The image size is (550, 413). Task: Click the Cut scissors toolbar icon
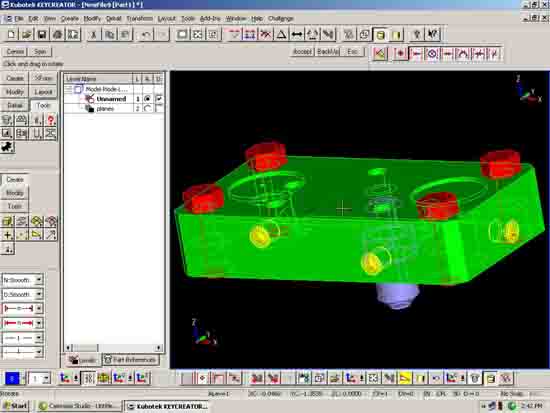click(x=94, y=34)
